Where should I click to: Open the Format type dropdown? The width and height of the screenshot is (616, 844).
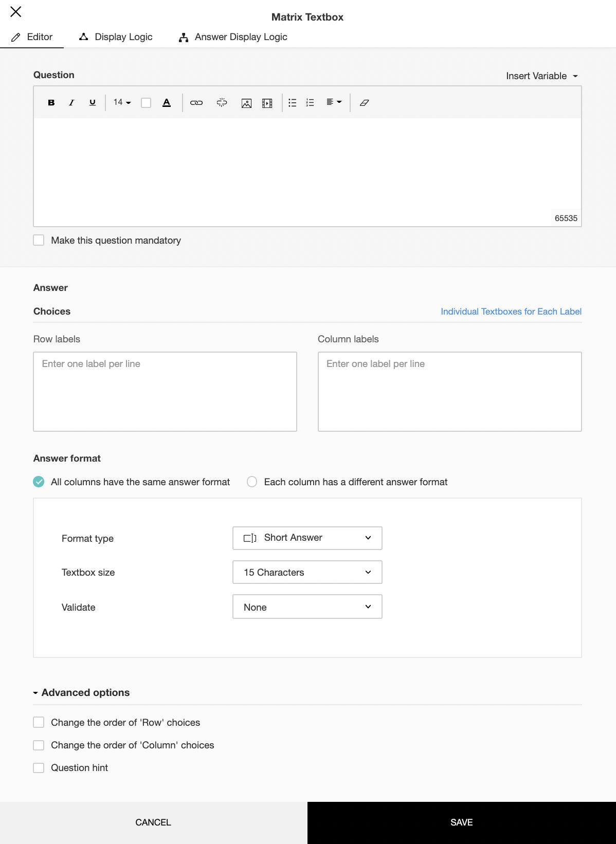307,538
